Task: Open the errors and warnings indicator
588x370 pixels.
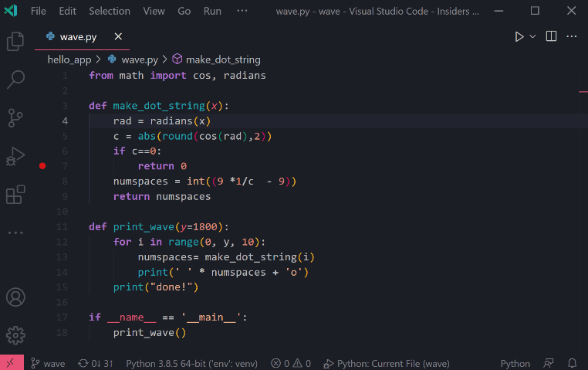Action: (x=291, y=363)
